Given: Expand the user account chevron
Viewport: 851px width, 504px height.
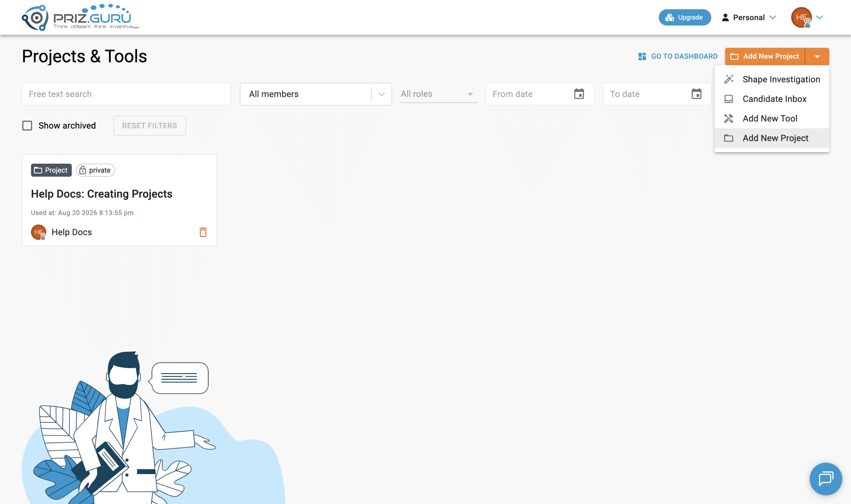Looking at the screenshot, I should 819,17.
